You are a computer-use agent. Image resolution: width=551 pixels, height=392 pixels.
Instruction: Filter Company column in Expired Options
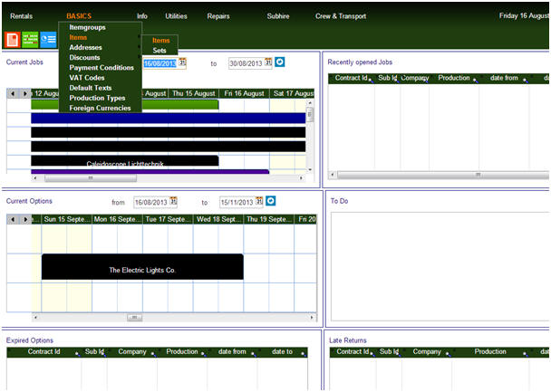coord(153,354)
